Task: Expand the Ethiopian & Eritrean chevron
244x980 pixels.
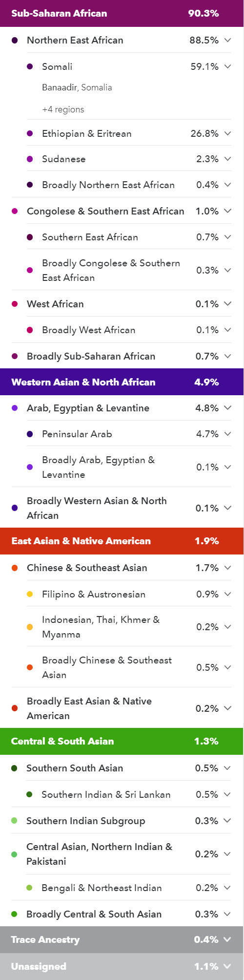Action: pos(227,133)
